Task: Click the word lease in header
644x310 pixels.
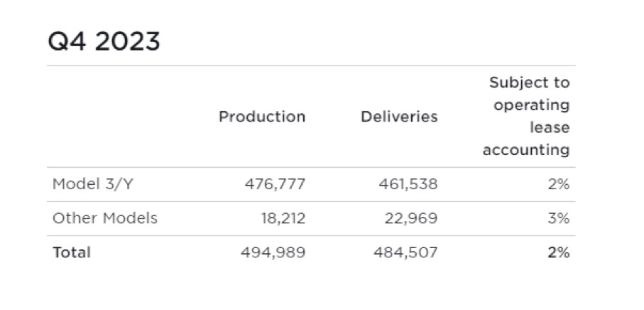Action: (550, 127)
